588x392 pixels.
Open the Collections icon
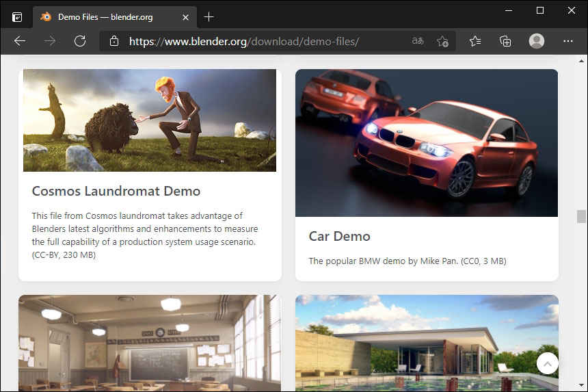[505, 41]
